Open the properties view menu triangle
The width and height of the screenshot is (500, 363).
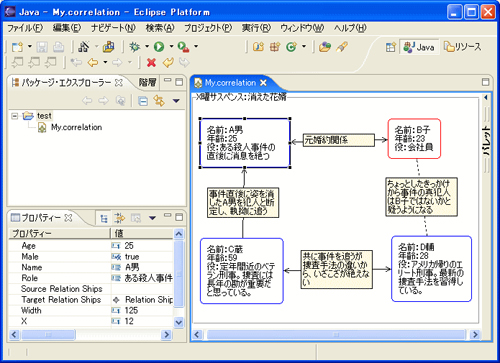152,218
